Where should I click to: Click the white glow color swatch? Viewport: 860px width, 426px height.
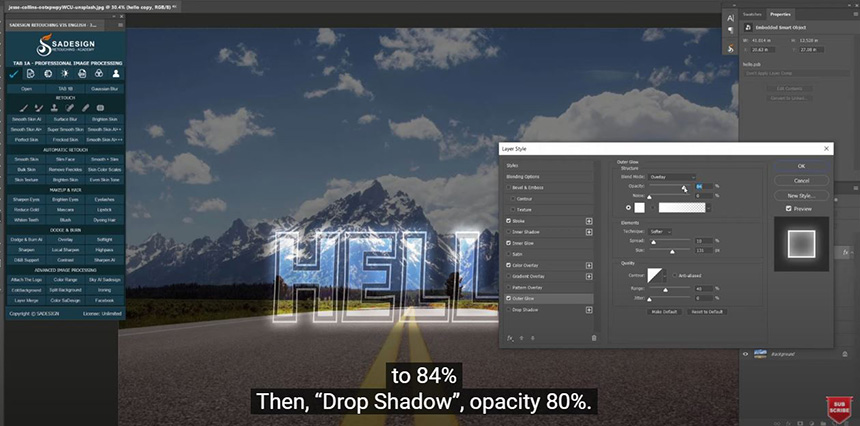[640, 208]
